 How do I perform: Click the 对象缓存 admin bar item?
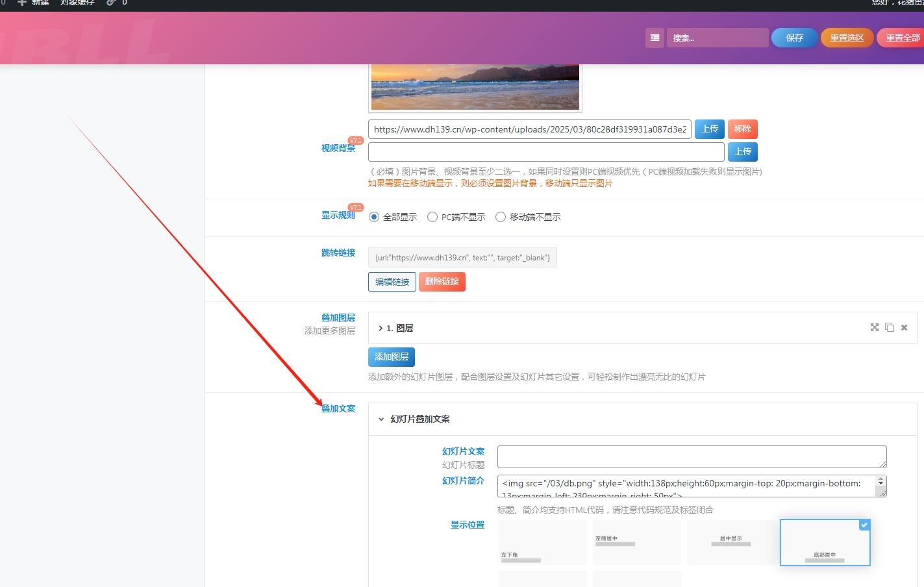pyautogui.click(x=77, y=3)
